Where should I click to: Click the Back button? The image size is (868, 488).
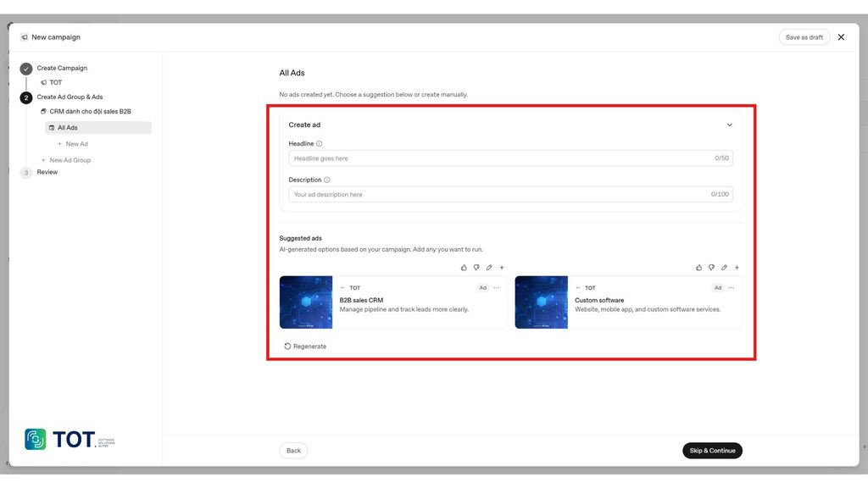click(x=293, y=451)
